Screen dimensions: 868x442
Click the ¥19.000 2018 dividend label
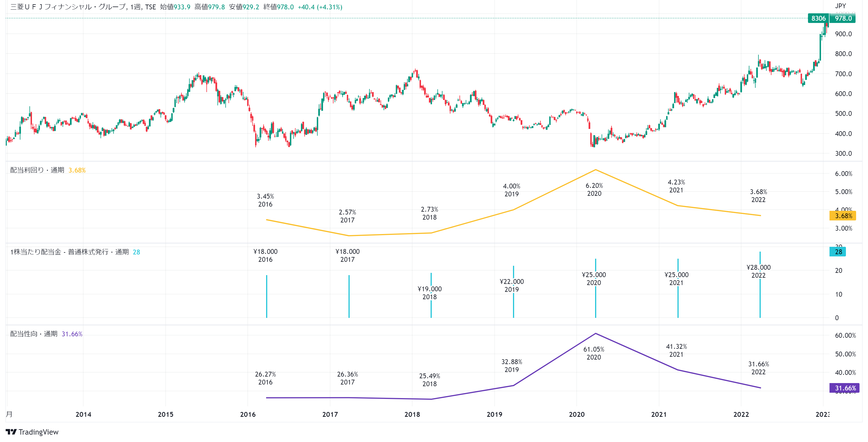click(x=430, y=293)
